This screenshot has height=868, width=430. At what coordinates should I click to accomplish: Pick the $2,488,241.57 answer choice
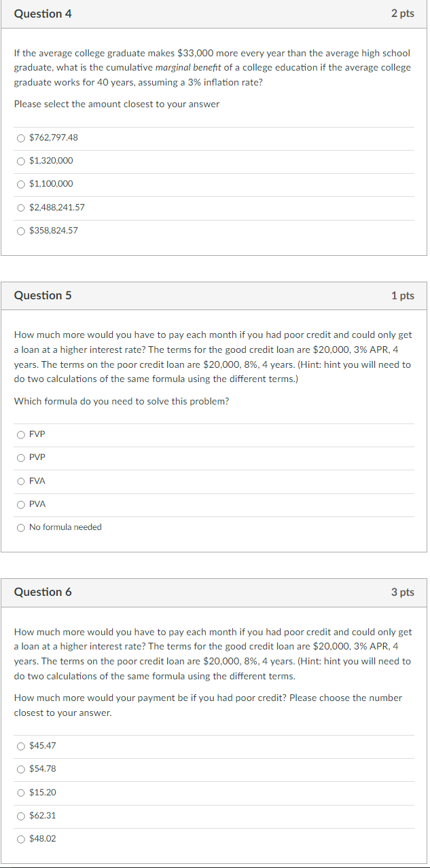coord(21,207)
